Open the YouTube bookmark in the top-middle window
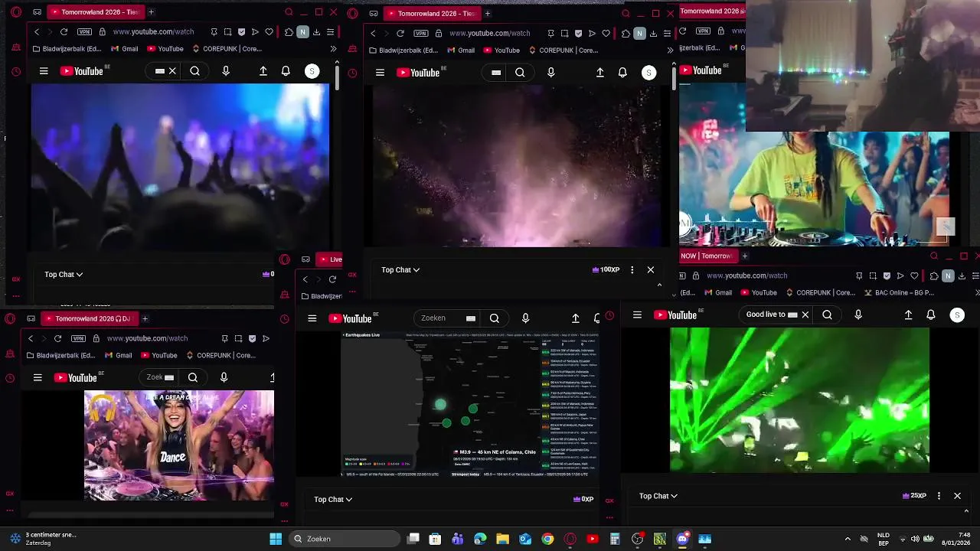Viewport: 980px width, 551px height. coord(500,51)
